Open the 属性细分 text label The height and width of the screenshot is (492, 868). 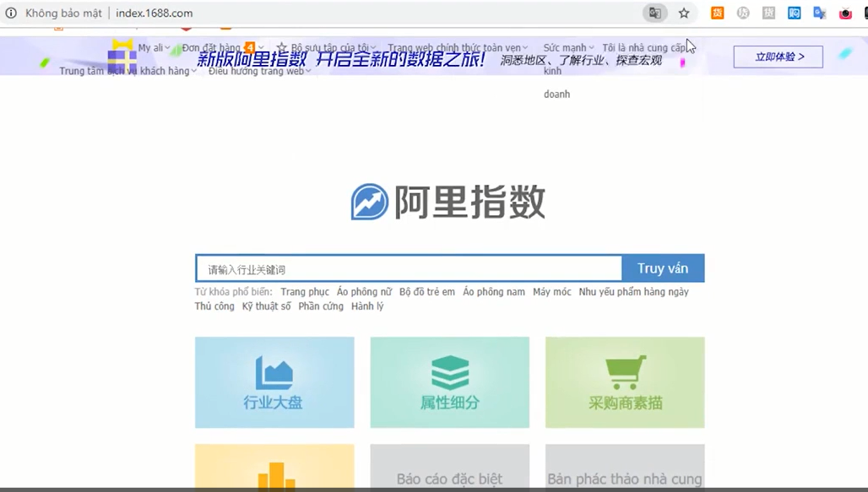tap(449, 403)
